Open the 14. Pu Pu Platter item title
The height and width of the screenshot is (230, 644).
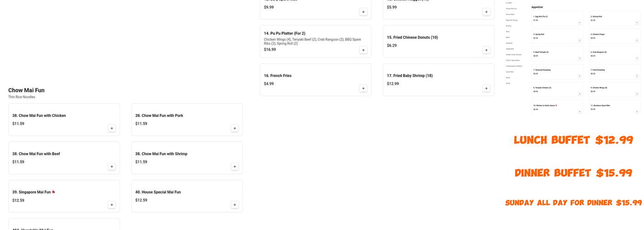284,33
